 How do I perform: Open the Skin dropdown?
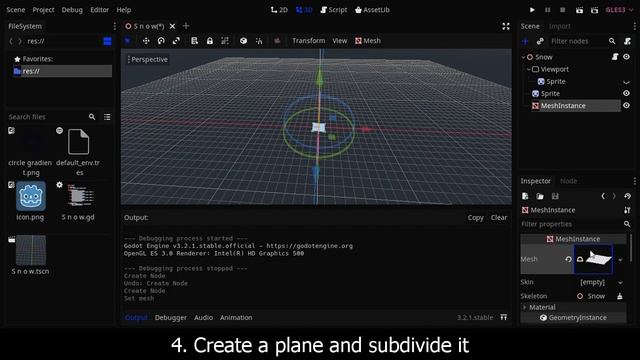pyautogui.click(x=620, y=282)
